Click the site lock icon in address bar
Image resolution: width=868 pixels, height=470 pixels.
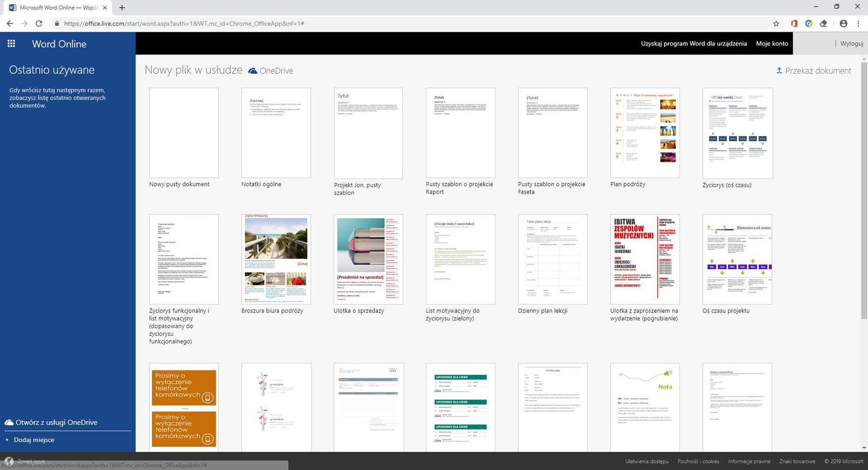point(57,24)
